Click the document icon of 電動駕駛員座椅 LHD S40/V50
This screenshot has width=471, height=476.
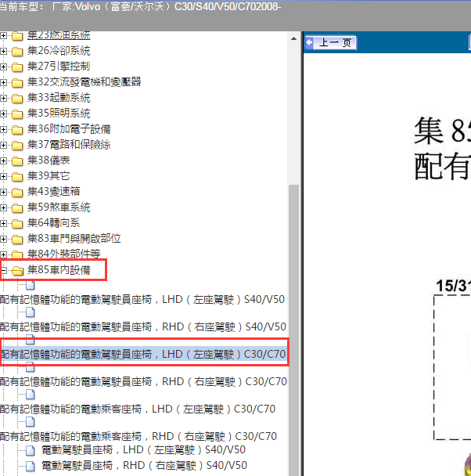coord(30,450)
